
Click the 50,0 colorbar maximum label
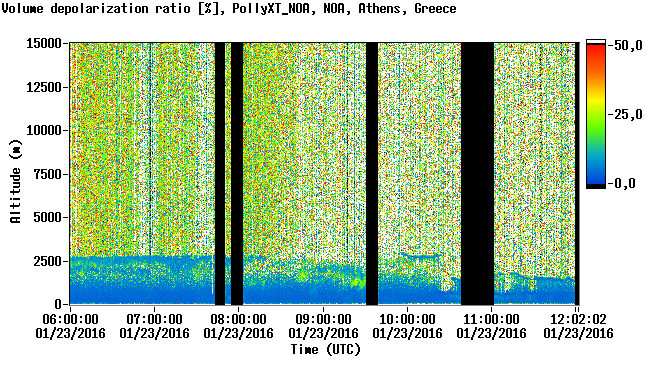[628, 45]
